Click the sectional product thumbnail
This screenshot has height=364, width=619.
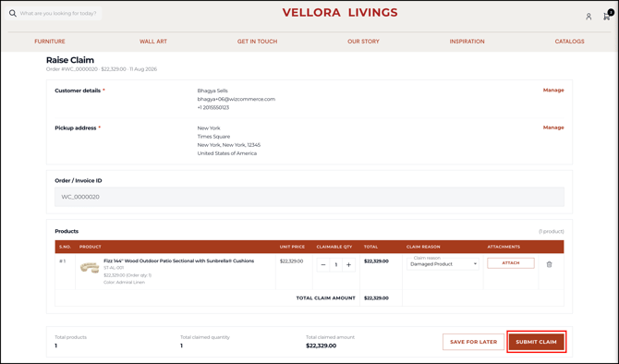pyautogui.click(x=90, y=268)
